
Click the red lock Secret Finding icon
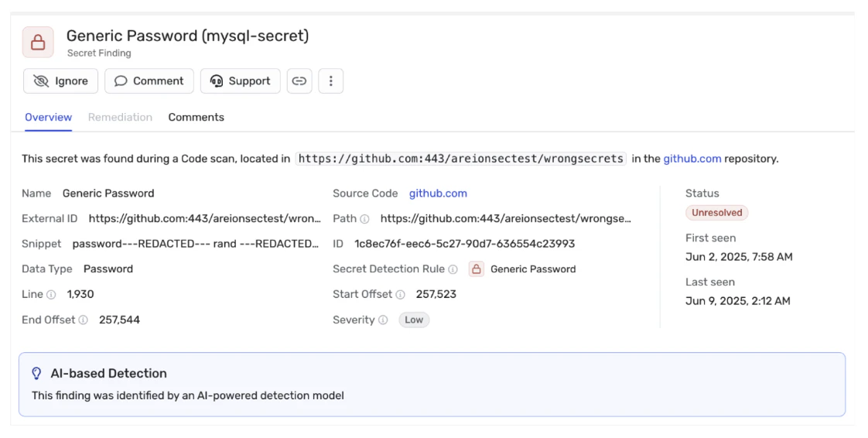click(38, 42)
